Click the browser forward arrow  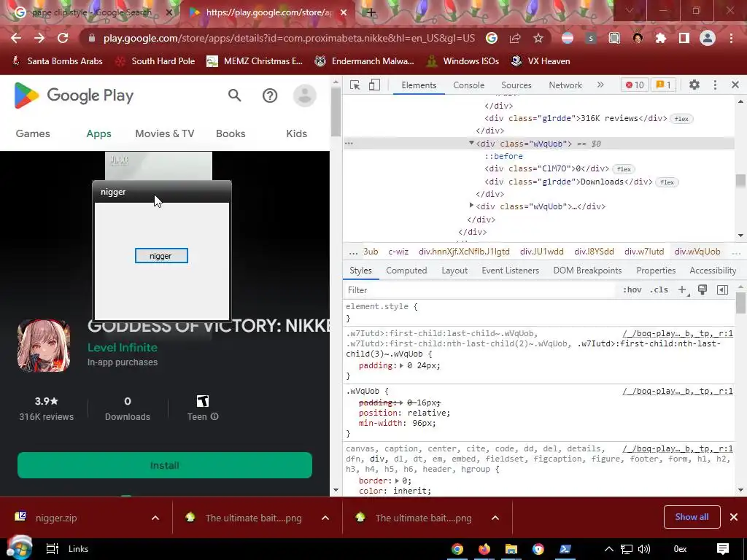[x=39, y=38]
